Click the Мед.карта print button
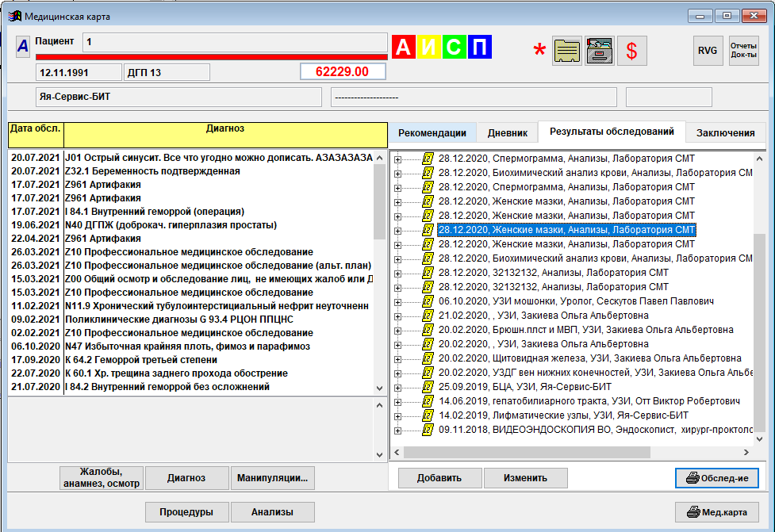Viewport: 775px width, 532px height. pos(716,512)
